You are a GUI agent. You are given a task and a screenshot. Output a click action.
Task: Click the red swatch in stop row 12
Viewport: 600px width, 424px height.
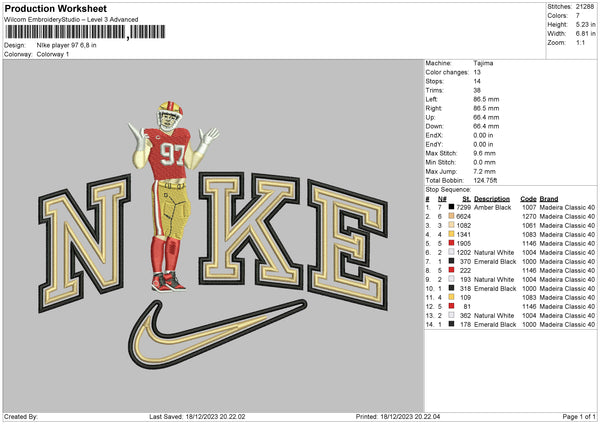pyautogui.click(x=452, y=306)
